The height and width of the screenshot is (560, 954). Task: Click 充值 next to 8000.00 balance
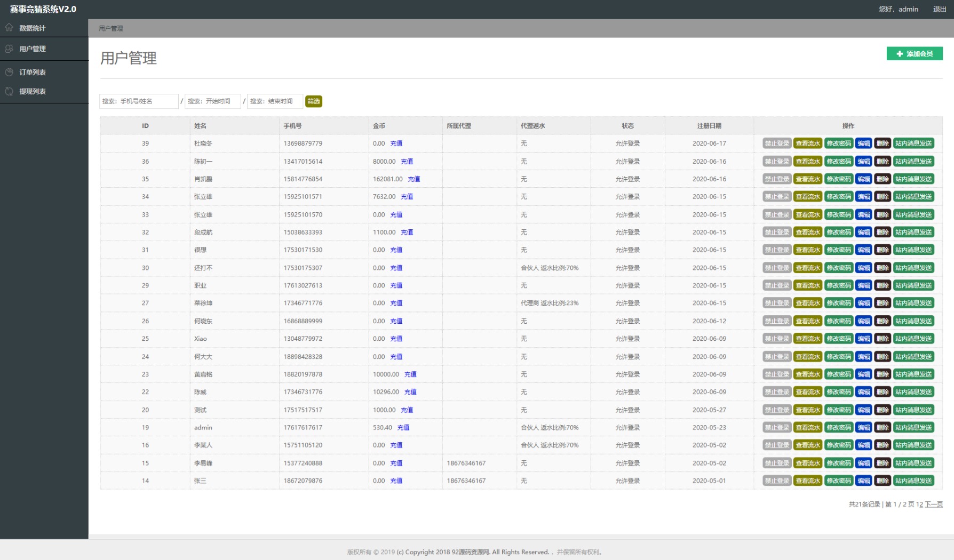[x=407, y=162]
